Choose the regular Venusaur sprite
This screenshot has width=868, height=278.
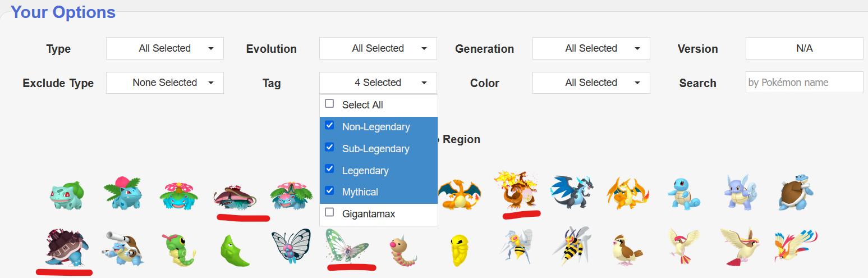pyautogui.click(x=179, y=195)
